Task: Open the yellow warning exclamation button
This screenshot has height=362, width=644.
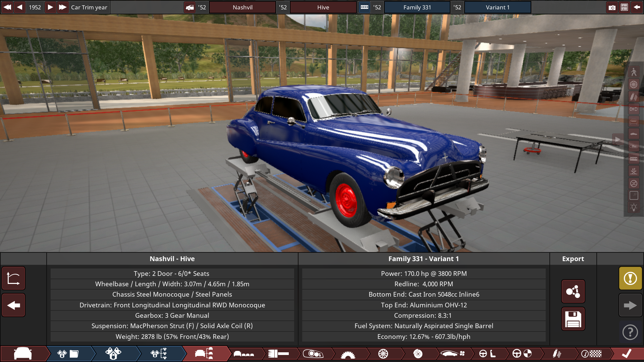Action: [630, 278]
